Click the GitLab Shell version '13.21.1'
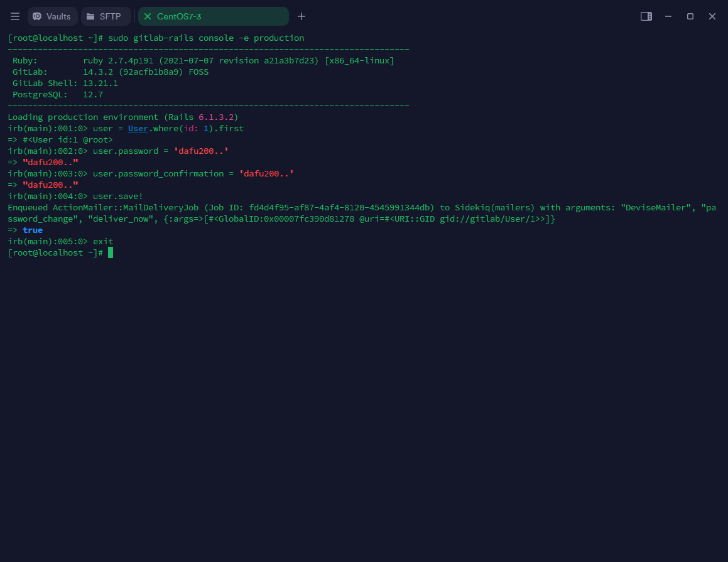The height and width of the screenshot is (562, 728). tap(101, 83)
